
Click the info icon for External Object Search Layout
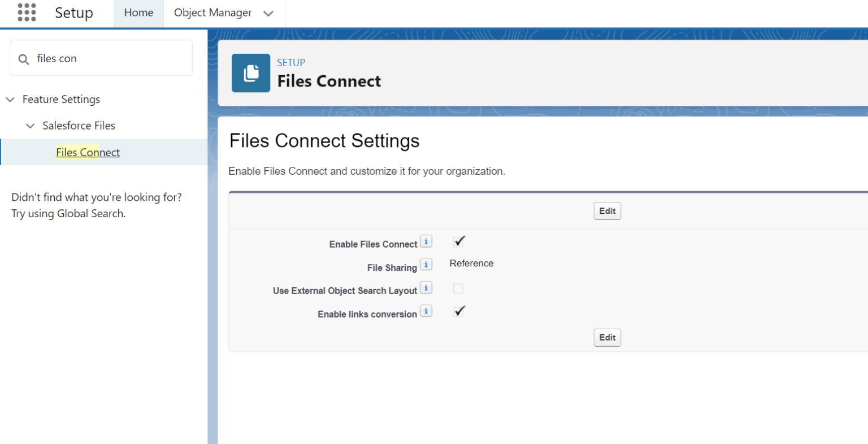click(x=426, y=287)
